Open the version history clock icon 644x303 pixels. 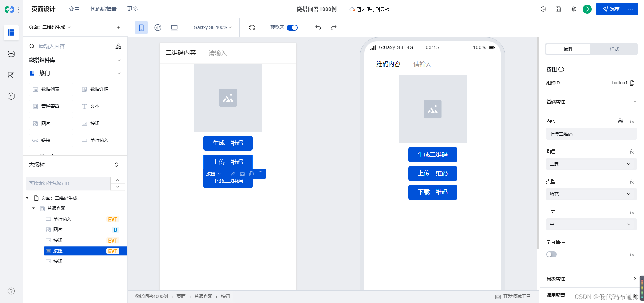click(543, 9)
